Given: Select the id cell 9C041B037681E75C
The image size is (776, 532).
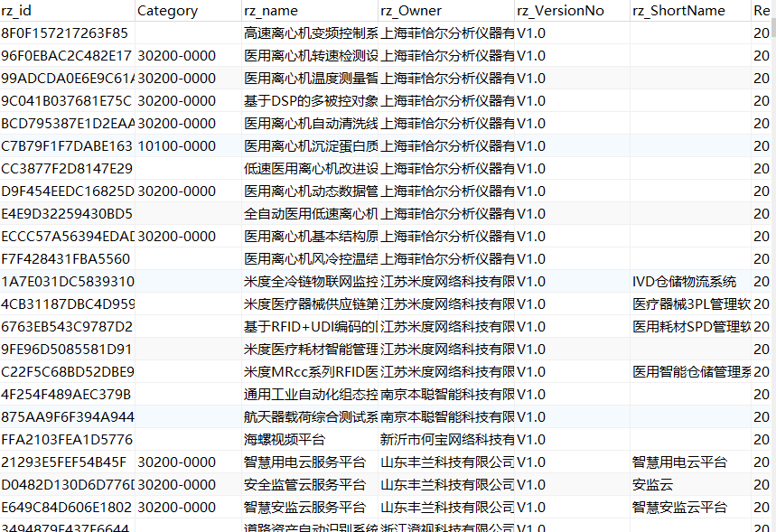Looking at the screenshot, I should point(67,101).
